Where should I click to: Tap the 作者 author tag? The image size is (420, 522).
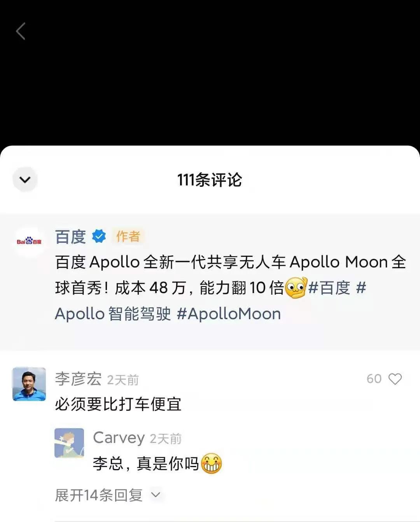[x=128, y=236]
